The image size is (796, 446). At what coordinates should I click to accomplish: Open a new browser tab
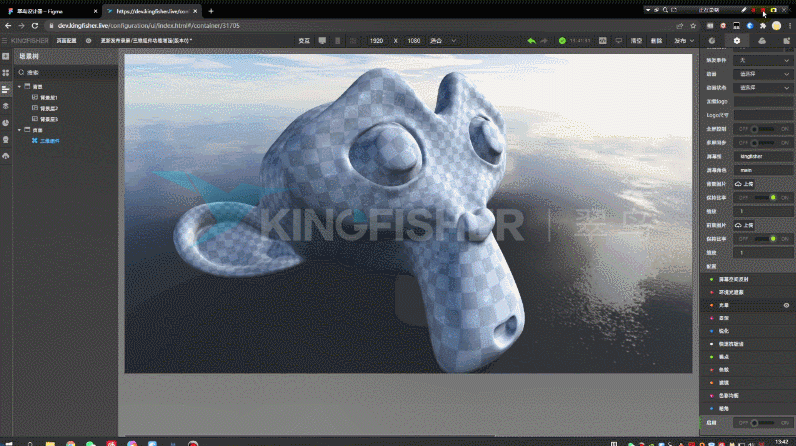pyautogui.click(x=211, y=11)
